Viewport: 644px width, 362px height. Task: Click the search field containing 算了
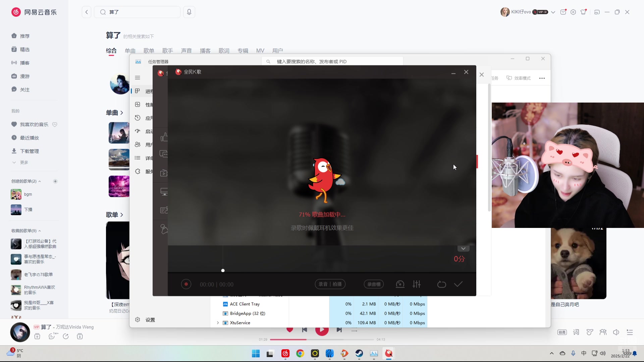(x=137, y=12)
